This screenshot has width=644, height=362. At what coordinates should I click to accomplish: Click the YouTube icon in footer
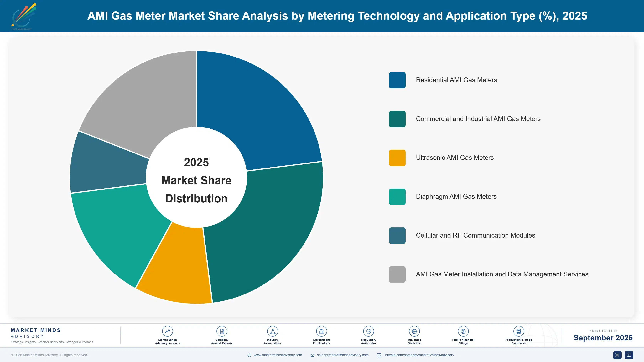pos(629,355)
